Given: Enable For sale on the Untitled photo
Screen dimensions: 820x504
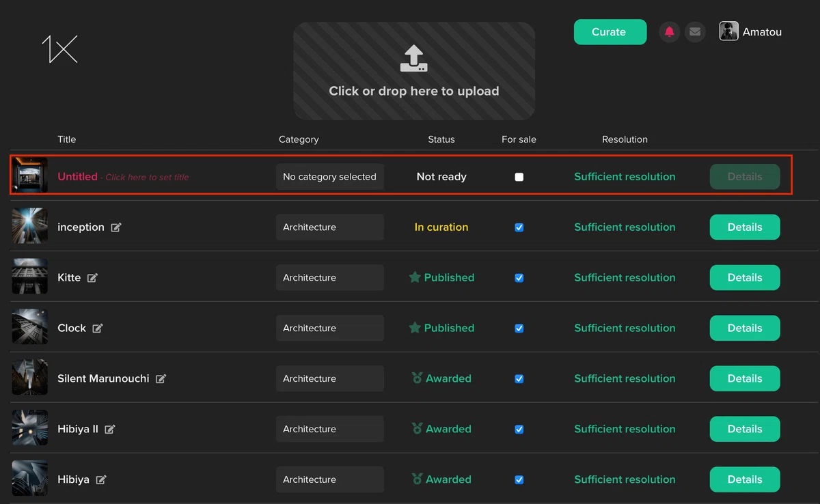Looking at the screenshot, I should pyautogui.click(x=519, y=177).
